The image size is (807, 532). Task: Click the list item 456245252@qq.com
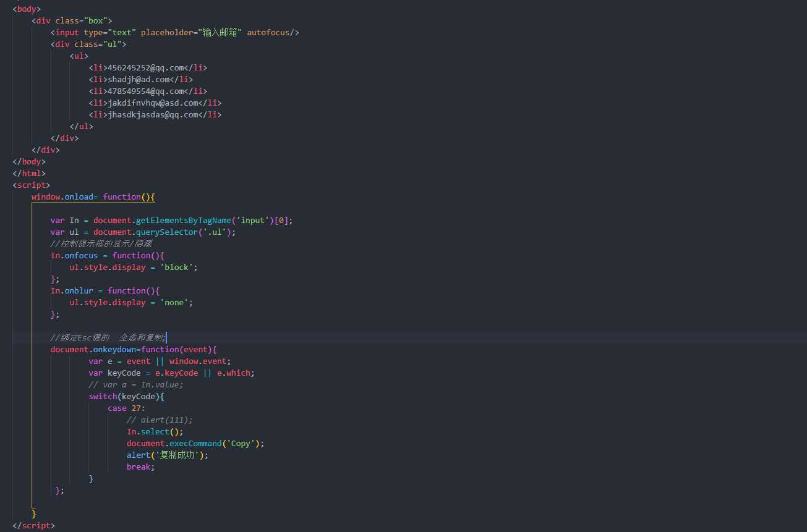148,67
